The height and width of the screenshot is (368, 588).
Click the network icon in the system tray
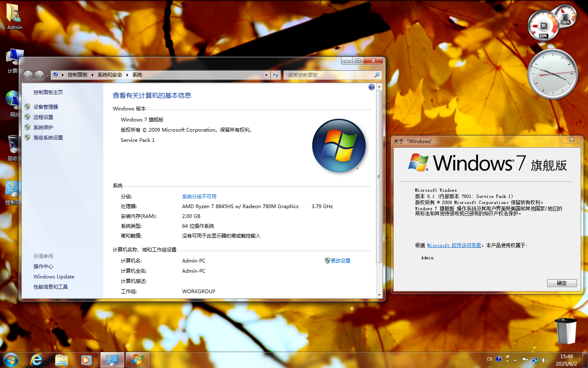(x=535, y=360)
